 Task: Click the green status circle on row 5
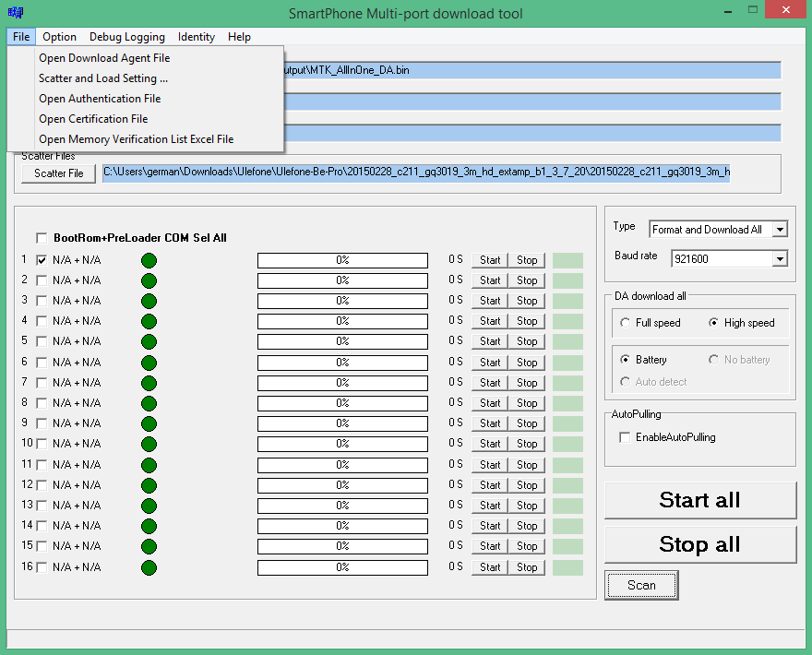click(149, 341)
